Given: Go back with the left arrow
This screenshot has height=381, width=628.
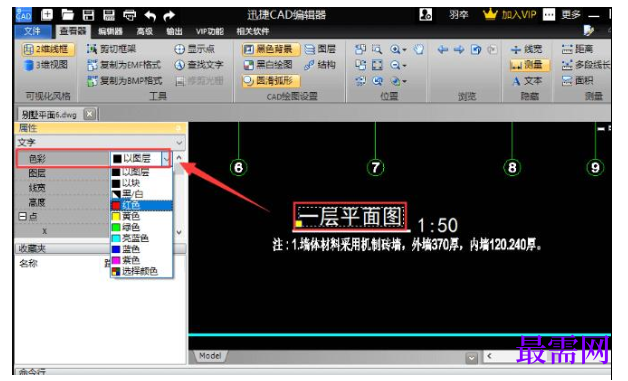Looking at the screenshot, I should click(443, 49).
